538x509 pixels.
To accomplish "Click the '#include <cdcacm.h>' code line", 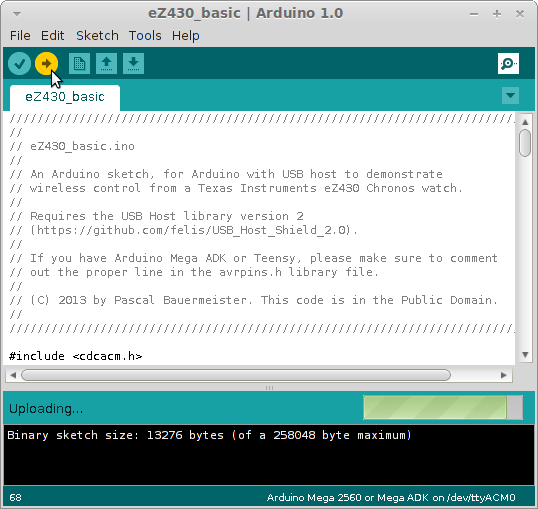I will (75, 356).
